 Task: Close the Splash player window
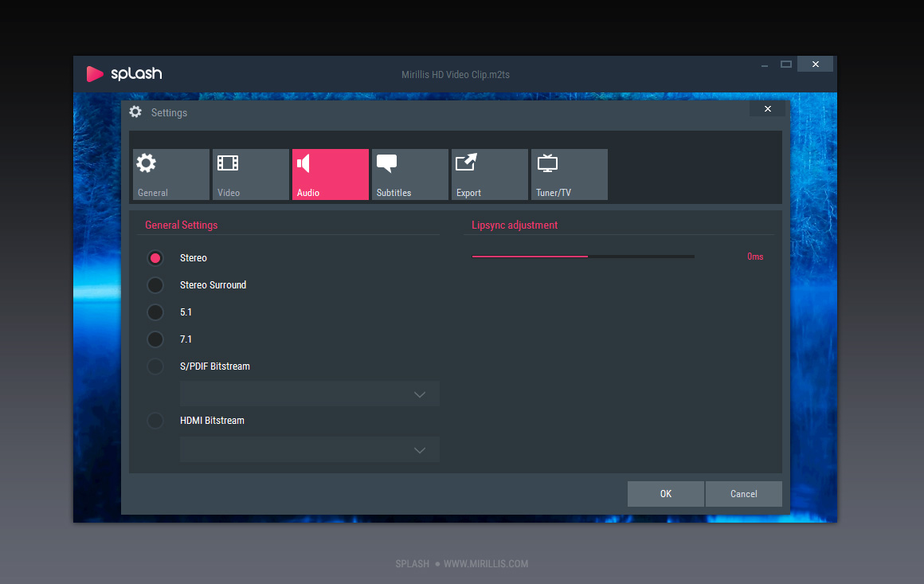pyautogui.click(x=815, y=65)
